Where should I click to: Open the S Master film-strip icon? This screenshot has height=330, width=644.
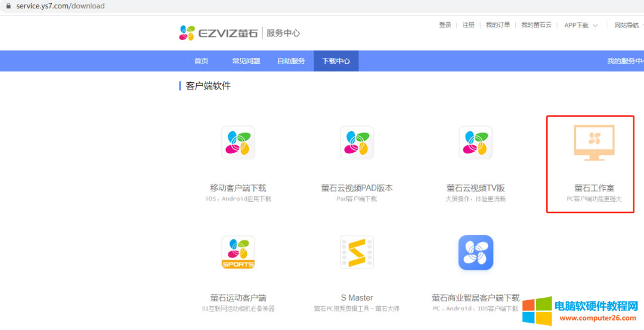point(357,252)
